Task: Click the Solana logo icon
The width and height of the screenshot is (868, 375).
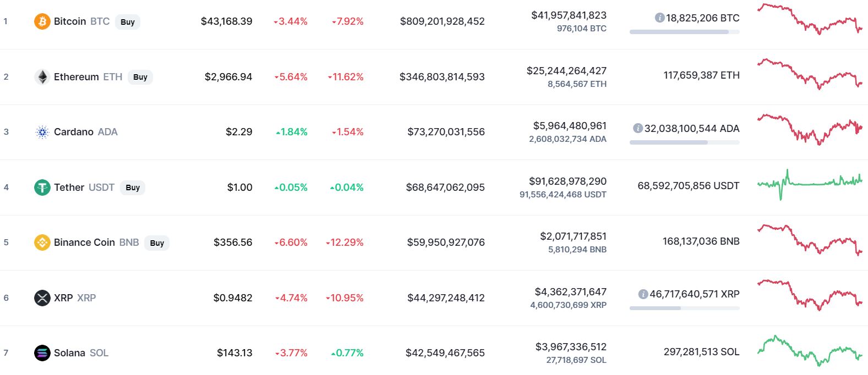Action: point(42,353)
